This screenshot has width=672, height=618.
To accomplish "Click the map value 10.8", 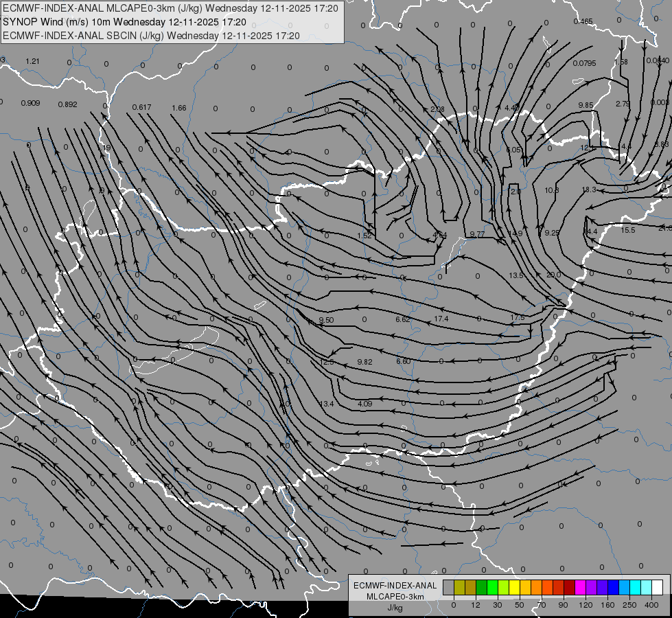I will click(x=552, y=190).
